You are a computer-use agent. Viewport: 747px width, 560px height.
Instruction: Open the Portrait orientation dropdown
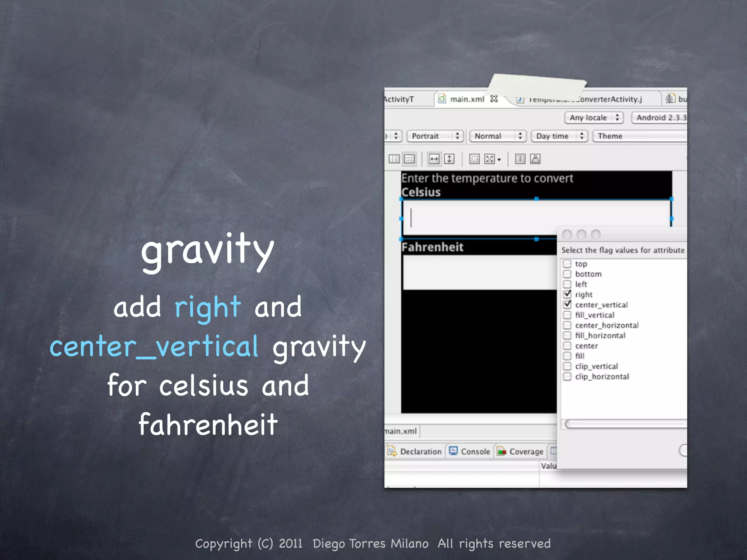tap(435, 136)
